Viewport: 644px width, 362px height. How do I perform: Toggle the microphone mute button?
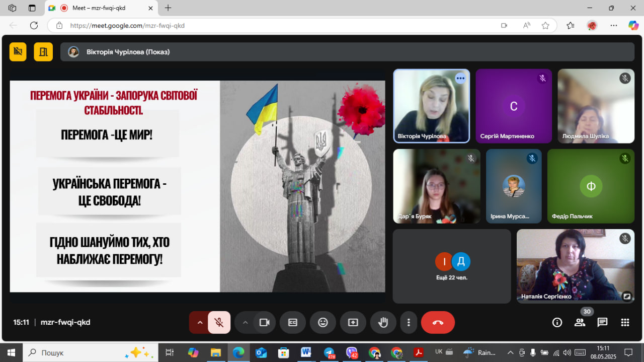click(x=219, y=323)
